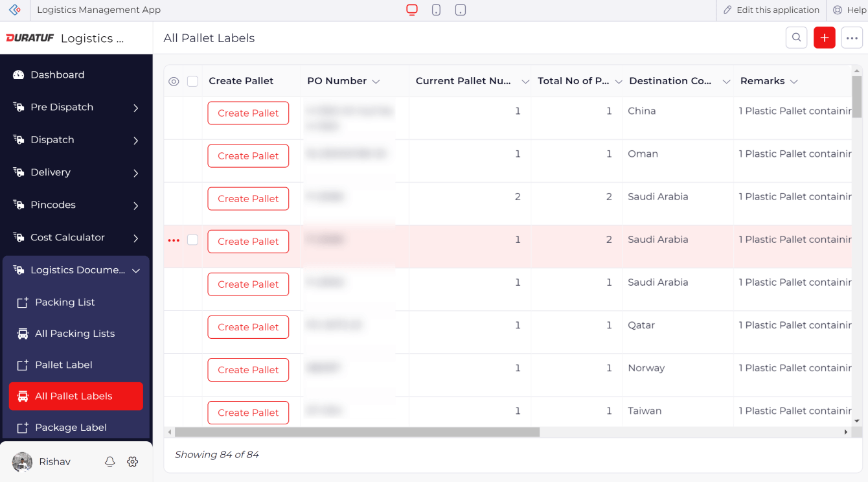Click Edit this application link
Viewport: 868px width, 482px height.
point(771,10)
